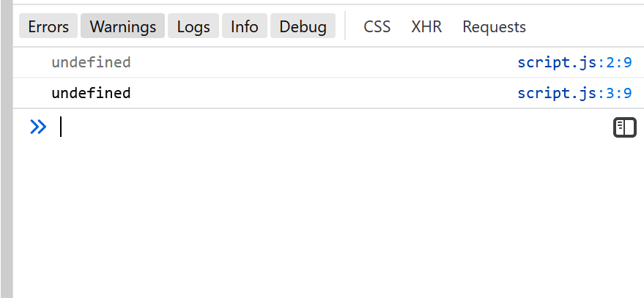Toggle the Logs filter
The width and height of the screenshot is (644, 298).
(193, 26)
